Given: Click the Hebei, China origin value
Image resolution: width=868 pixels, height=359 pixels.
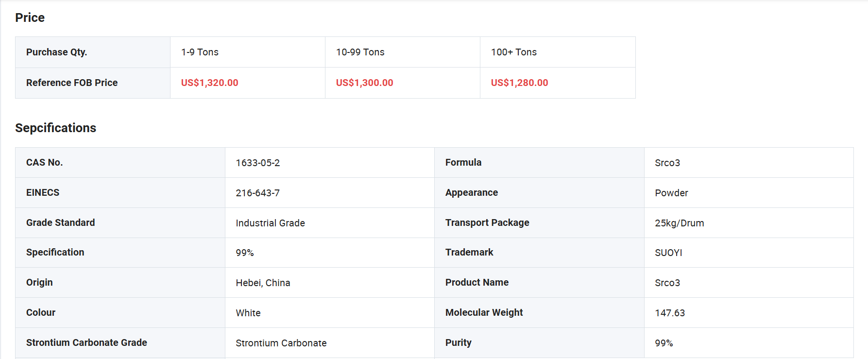Looking at the screenshot, I should point(263,283).
